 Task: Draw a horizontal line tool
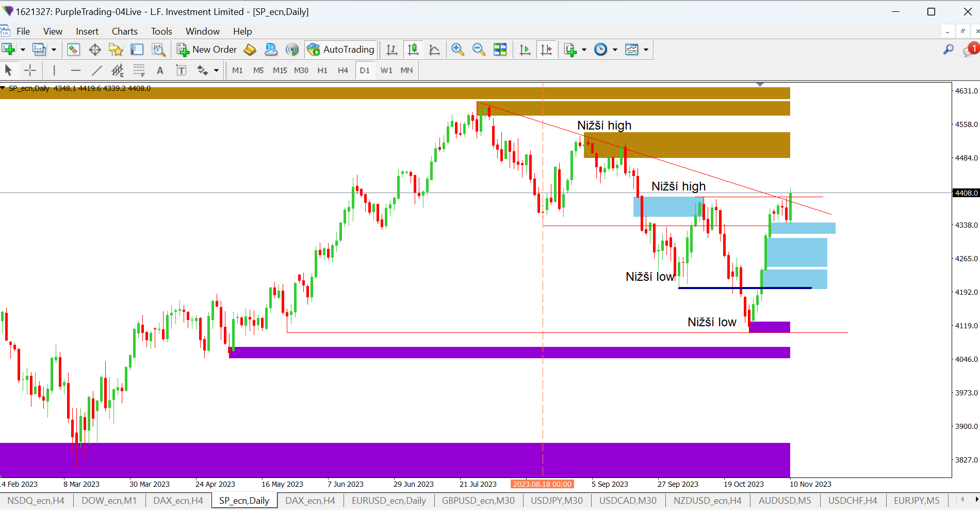coord(75,70)
